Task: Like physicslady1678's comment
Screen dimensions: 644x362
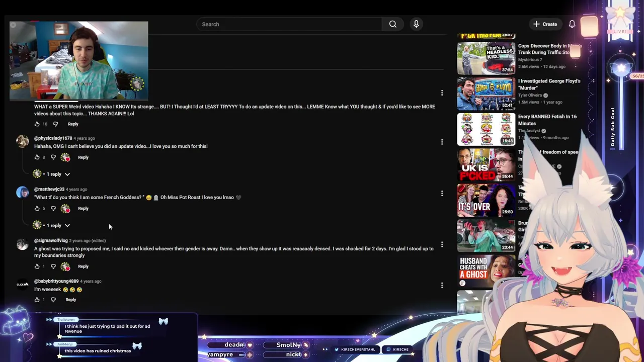Action: pyautogui.click(x=37, y=157)
